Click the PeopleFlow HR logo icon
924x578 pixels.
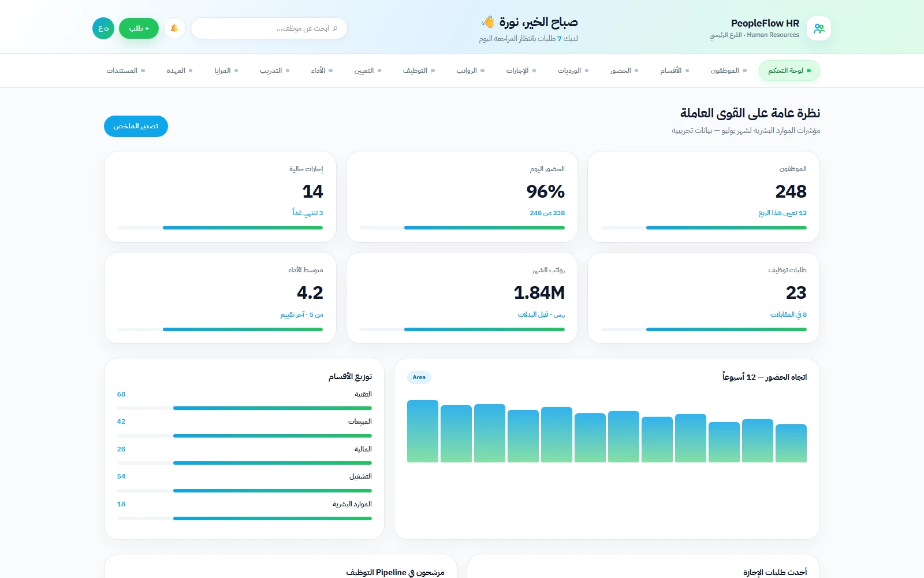(x=819, y=28)
